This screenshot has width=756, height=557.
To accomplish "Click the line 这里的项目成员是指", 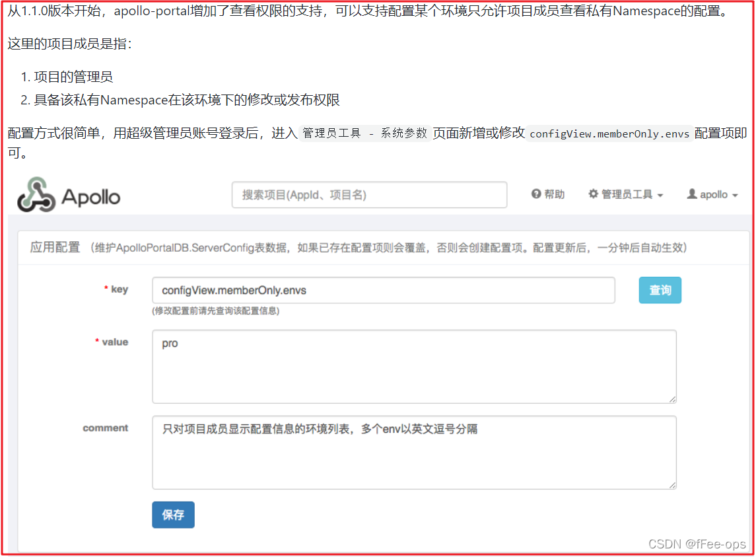I will point(69,44).
